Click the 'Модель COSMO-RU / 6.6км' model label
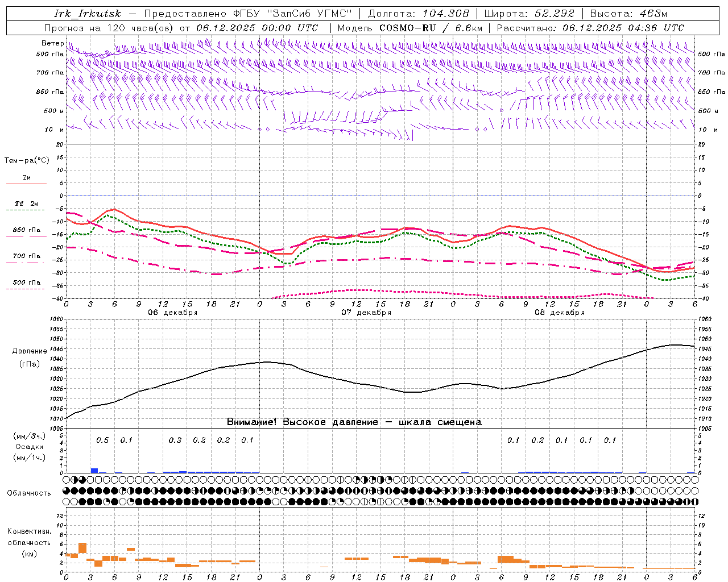 (410, 28)
